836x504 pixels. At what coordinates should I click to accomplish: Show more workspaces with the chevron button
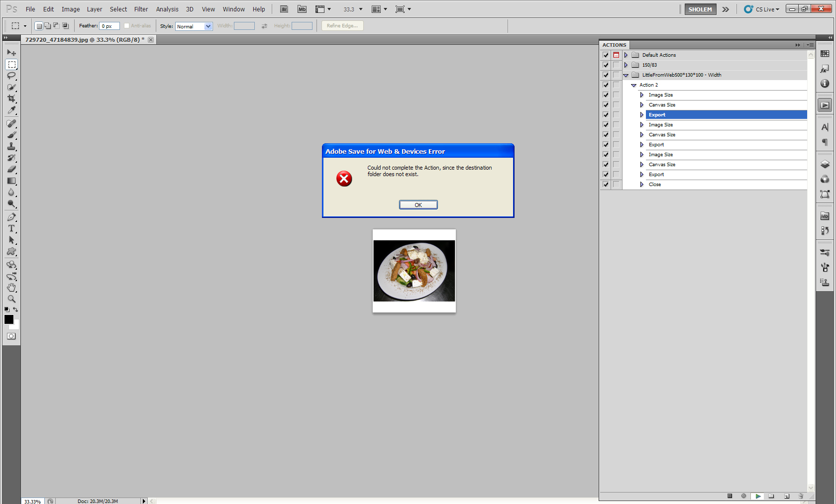(726, 9)
